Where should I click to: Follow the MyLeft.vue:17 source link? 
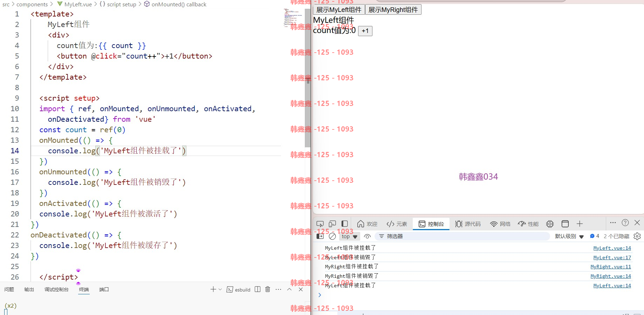(612, 257)
